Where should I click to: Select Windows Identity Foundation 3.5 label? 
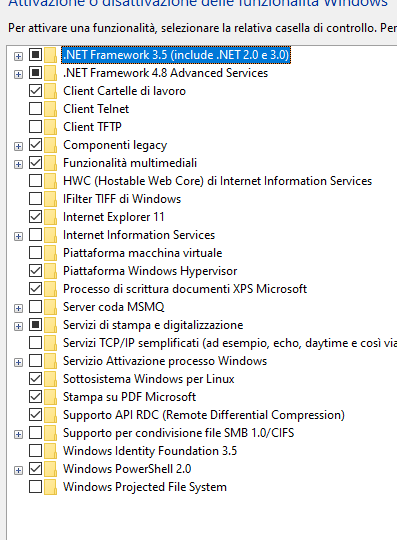pos(150,451)
